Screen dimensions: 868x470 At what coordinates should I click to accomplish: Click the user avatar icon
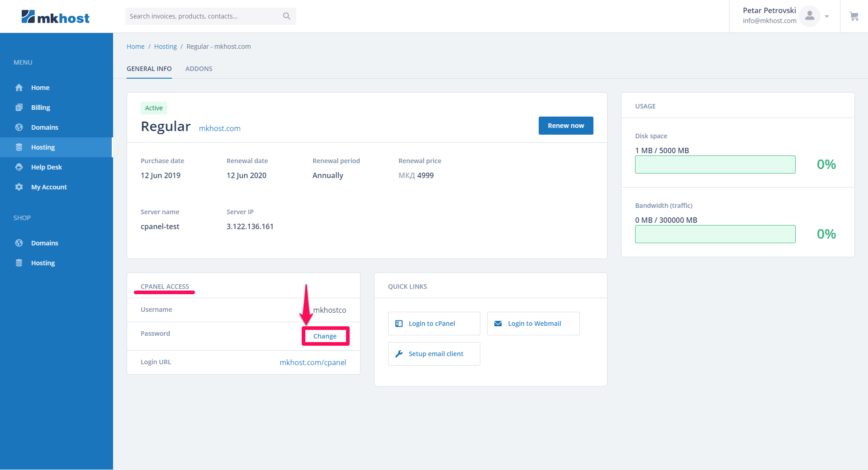click(809, 16)
